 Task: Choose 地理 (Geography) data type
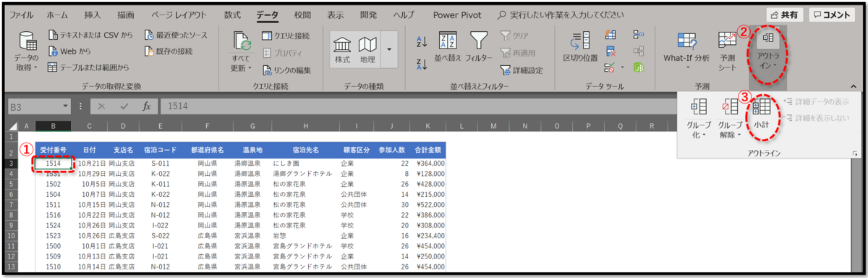coord(367,49)
